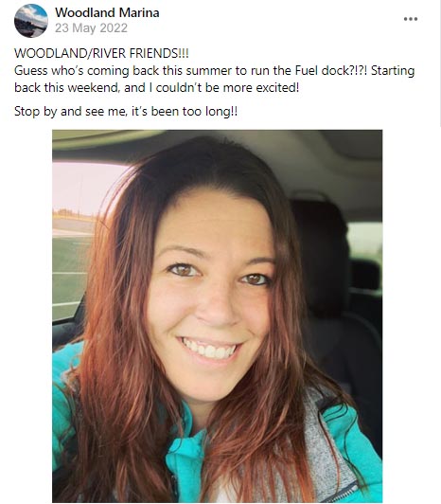The height and width of the screenshot is (504, 441).
Task: Open the selfie photo attached to post
Action: (x=217, y=316)
